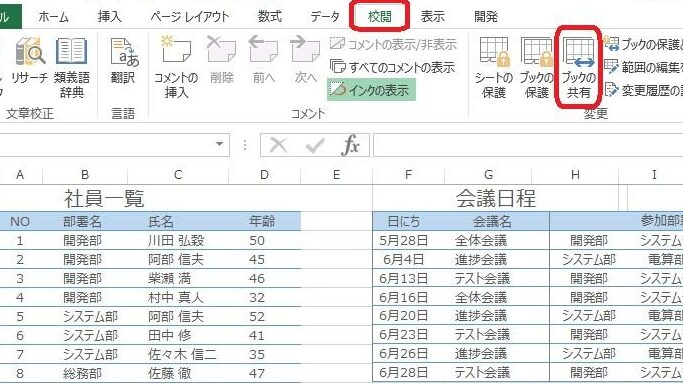Open the 数式 formulas tab
Screen dimensions: 683x384
(270, 17)
